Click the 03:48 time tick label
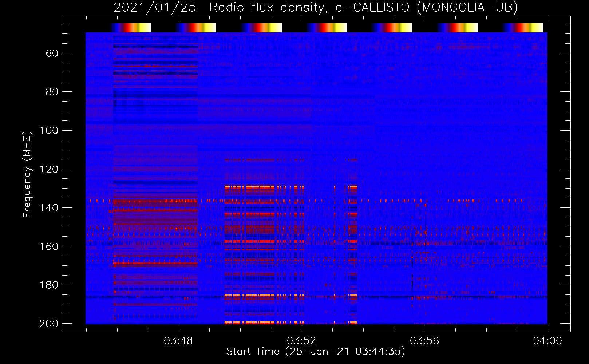The width and height of the screenshot is (589, 364). pyautogui.click(x=178, y=341)
